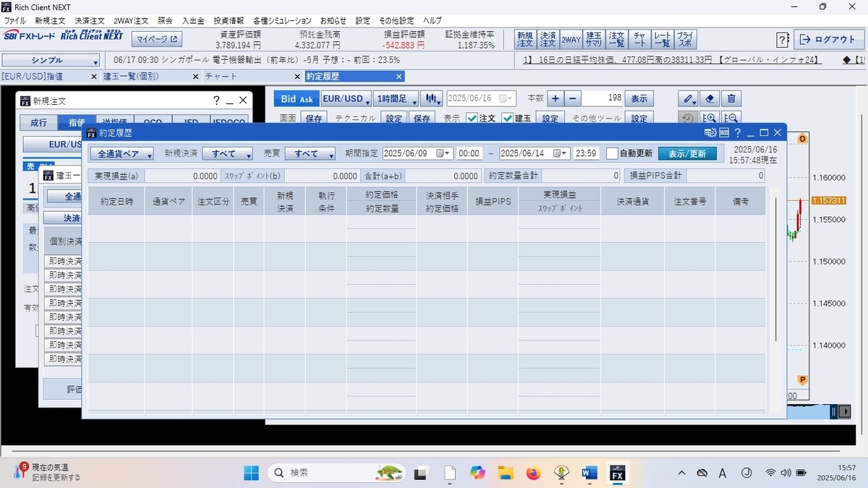Click the help icon in 新規注文 window

click(x=216, y=101)
